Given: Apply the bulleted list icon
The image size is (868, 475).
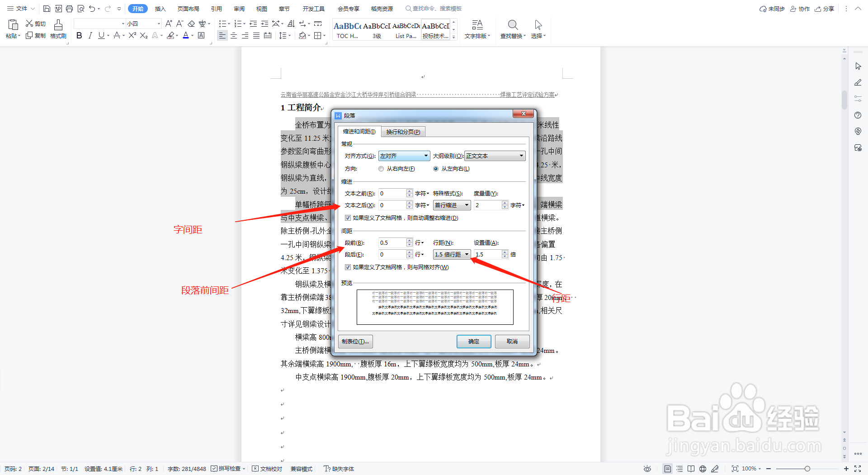Looking at the screenshot, I should [222, 24].
